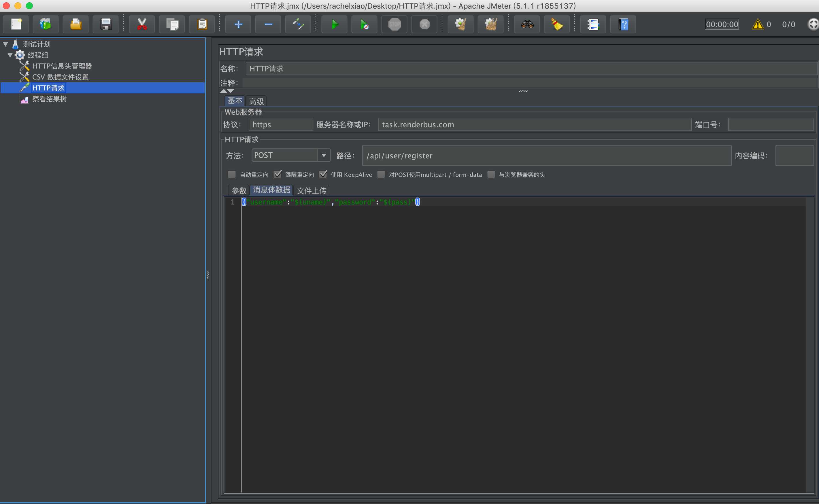Enable the 与浏览器兼容的头 checkbox
Screen dimensions: 819x504
(491, 174)
